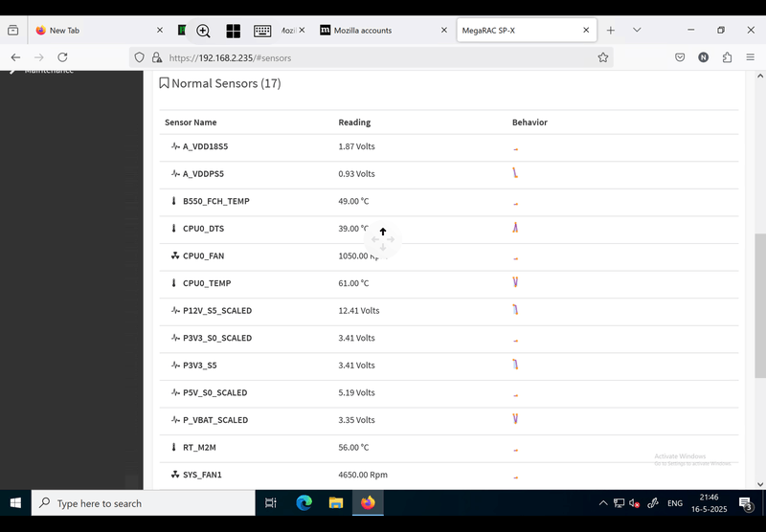Click the A_VDD18S5 voltage sensor icon
Viewport: 766px width, 532px height.
click(175, 146)
